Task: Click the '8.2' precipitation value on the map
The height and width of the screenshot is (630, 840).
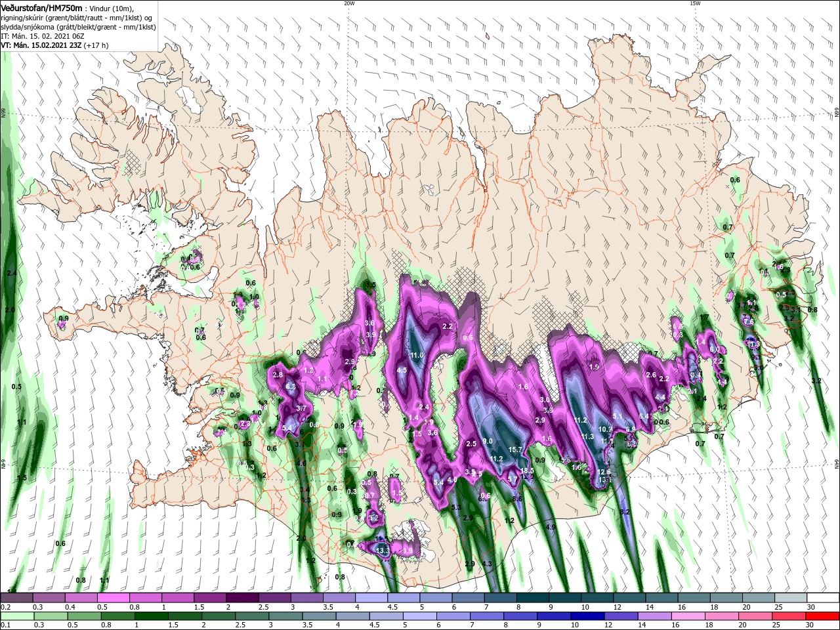Action: click(625, 511)
